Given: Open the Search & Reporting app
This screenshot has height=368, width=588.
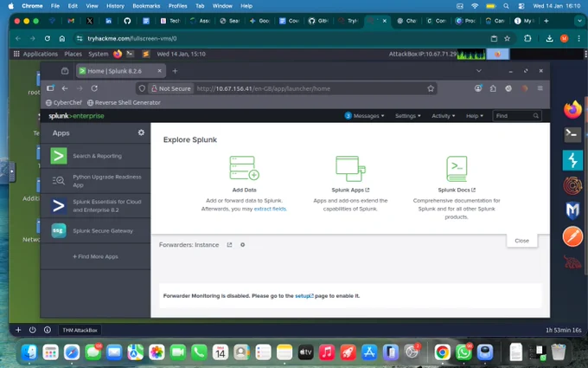Looking at the screenshot, I should pyautogui.click(x=95, y=156).
